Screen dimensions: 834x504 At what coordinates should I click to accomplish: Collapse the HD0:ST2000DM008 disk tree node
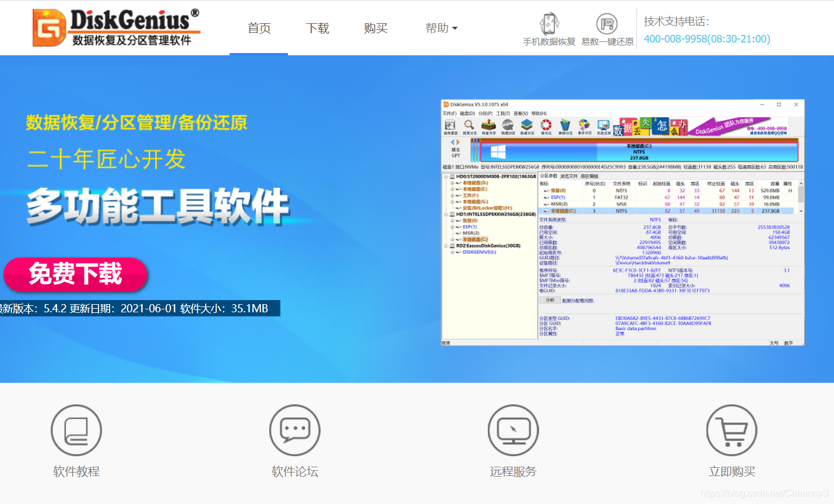[446, 177]
